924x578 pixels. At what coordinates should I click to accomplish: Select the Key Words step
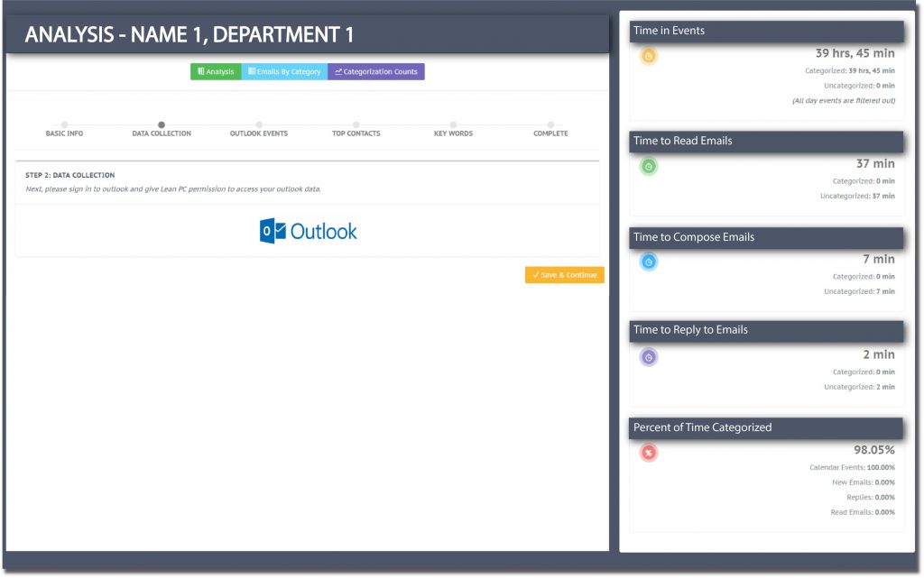pyautogui.click(x=453, y=130)
